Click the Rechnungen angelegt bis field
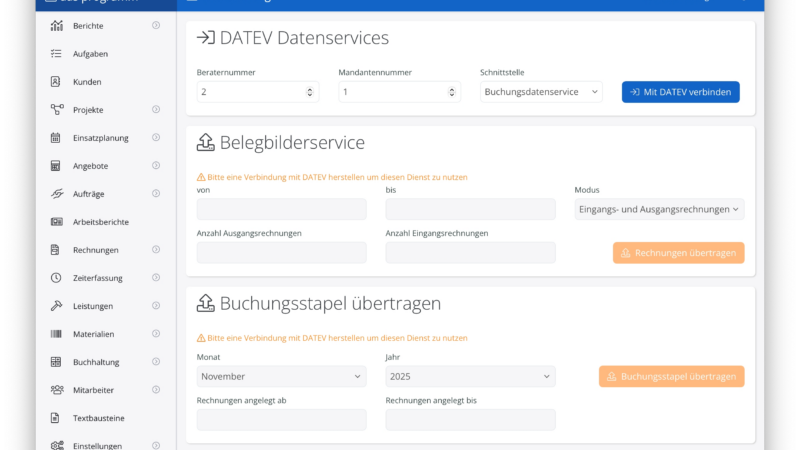 tap(470, 420)
